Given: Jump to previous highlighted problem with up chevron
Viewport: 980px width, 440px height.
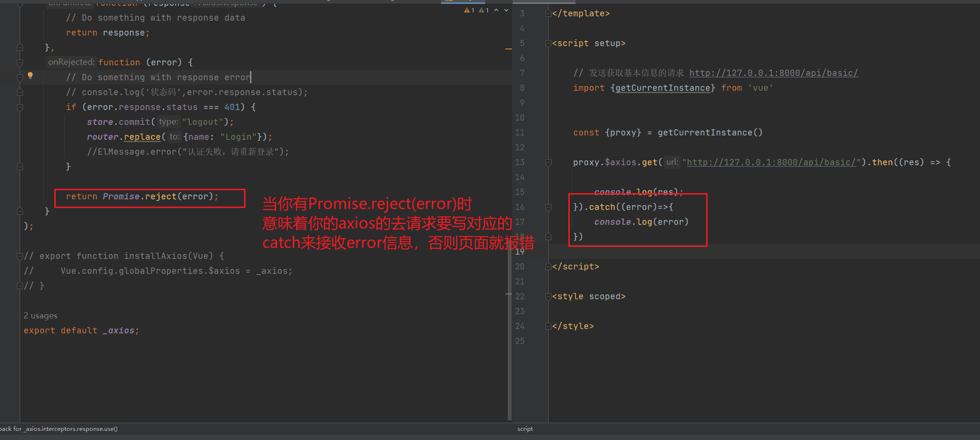Looking at the screenshot, I should pyautogui.click(x=496, y=10).
